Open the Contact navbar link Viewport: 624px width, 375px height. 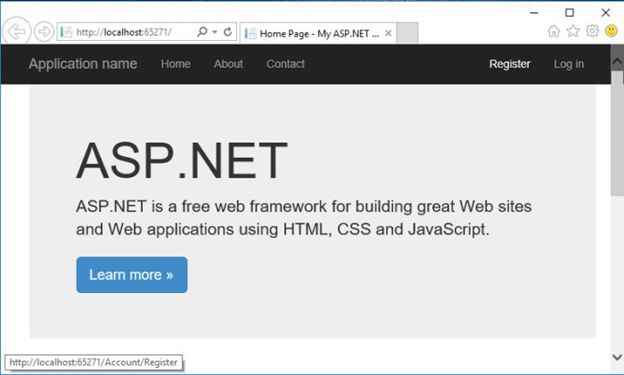pyautogui.click(x=285, y=64)
